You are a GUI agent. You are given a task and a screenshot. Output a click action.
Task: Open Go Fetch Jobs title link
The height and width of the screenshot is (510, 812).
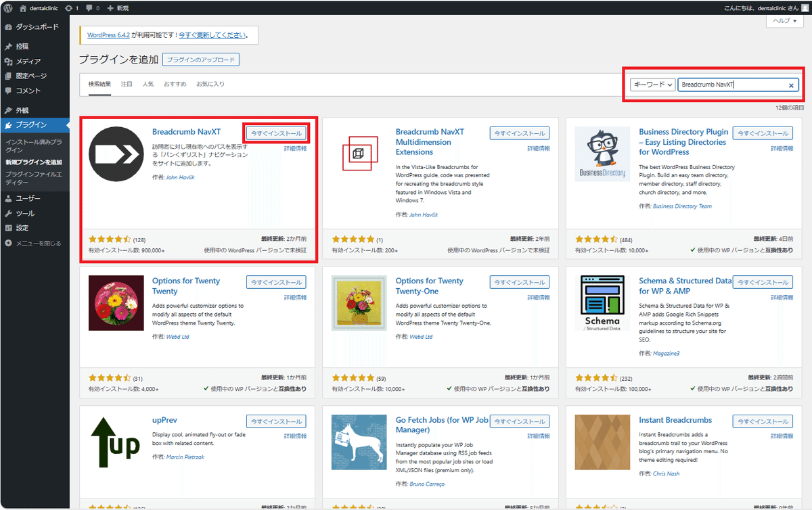[x=442, y=425]
